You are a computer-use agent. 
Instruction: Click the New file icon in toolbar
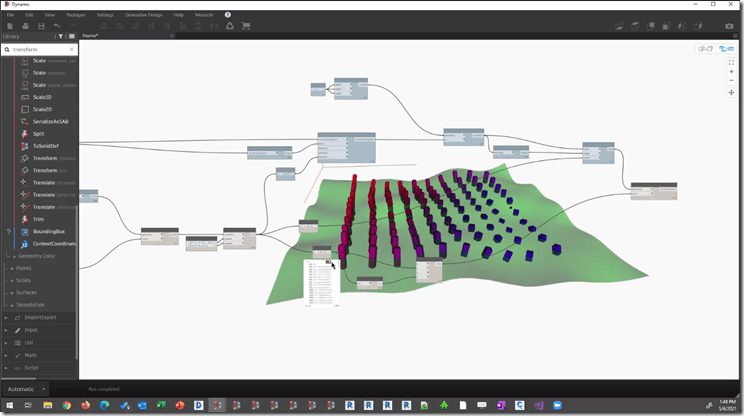pyautogui.click(x=9, y=26)
